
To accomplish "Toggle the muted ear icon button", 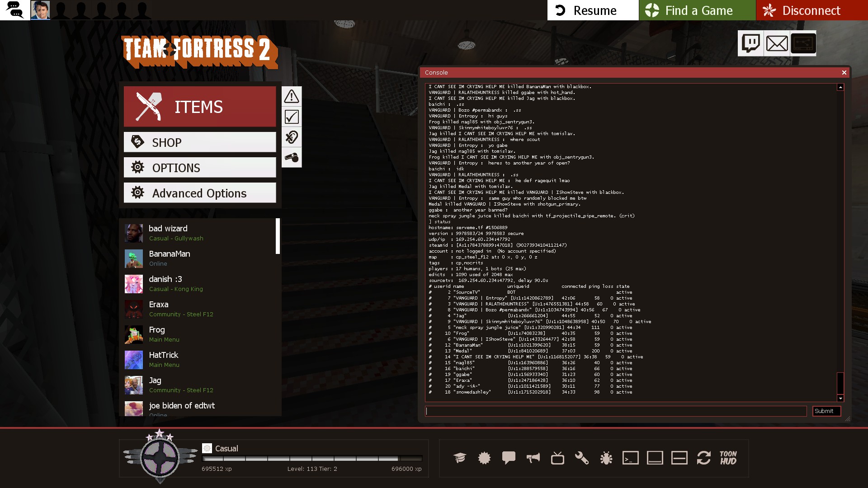I will 292,137.
